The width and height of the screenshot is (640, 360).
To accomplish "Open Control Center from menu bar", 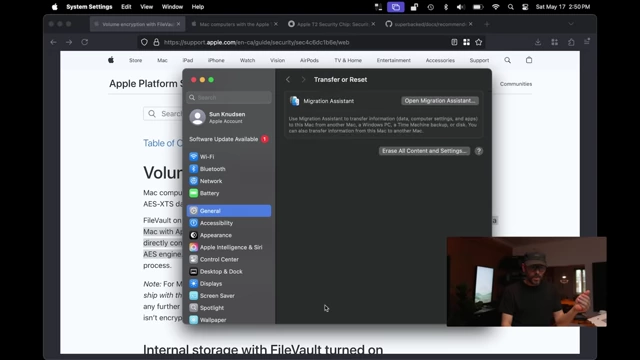I will pyautogui.click(x=525, y=7).
